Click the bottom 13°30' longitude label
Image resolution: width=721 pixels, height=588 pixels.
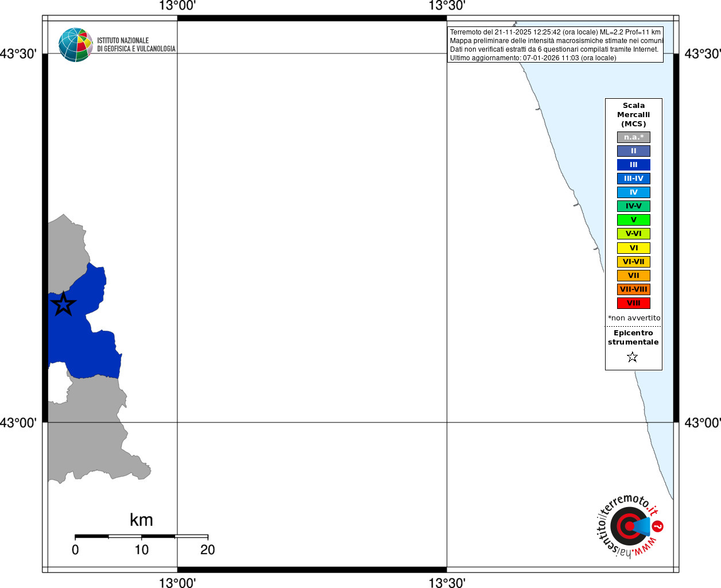coord(447,582)
